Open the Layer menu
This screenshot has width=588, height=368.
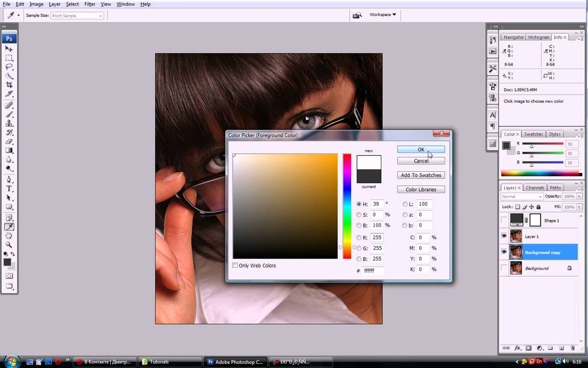coord(55,4)
